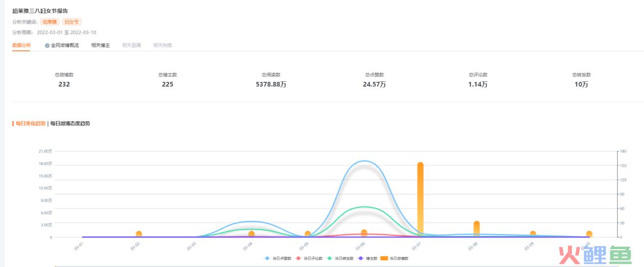Click the green reposts curve peak at 03-06
Screen dimensions: 644x267
tap(364, 206)
